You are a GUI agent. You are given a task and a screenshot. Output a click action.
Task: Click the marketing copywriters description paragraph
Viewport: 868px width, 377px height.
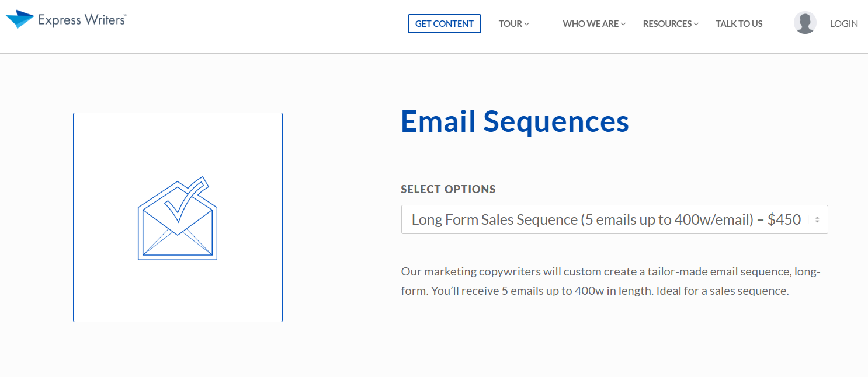611,281
